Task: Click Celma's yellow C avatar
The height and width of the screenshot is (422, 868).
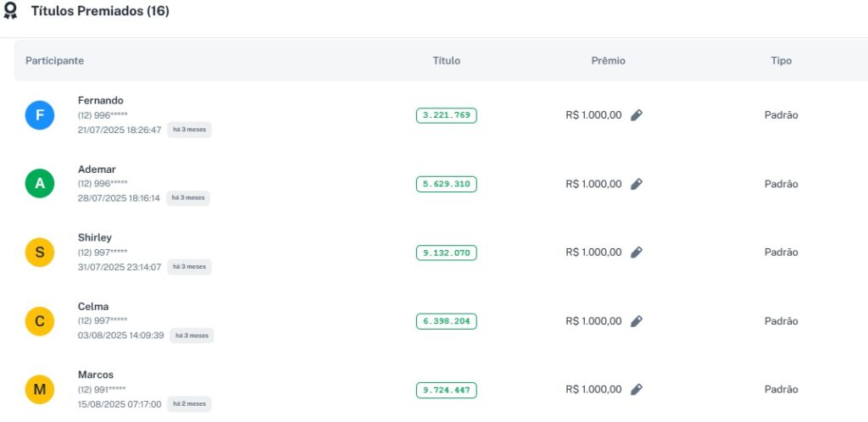Action: pos(40,321)
